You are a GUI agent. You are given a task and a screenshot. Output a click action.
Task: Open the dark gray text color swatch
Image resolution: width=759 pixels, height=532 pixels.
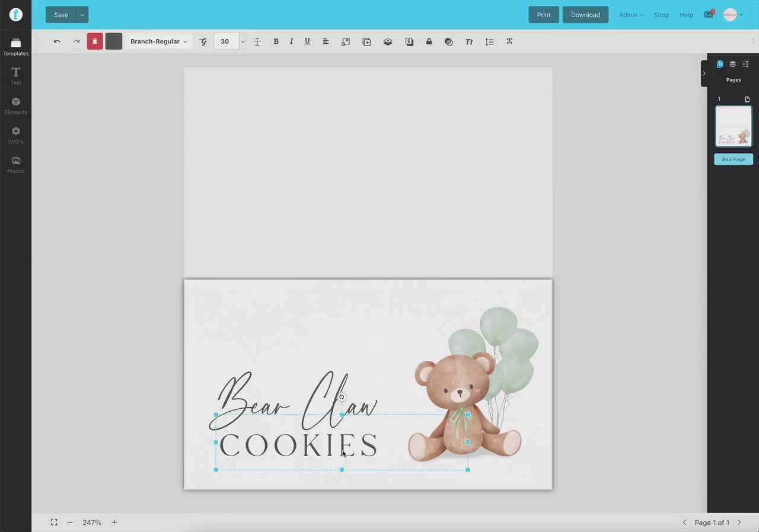(x=114, y=41)
